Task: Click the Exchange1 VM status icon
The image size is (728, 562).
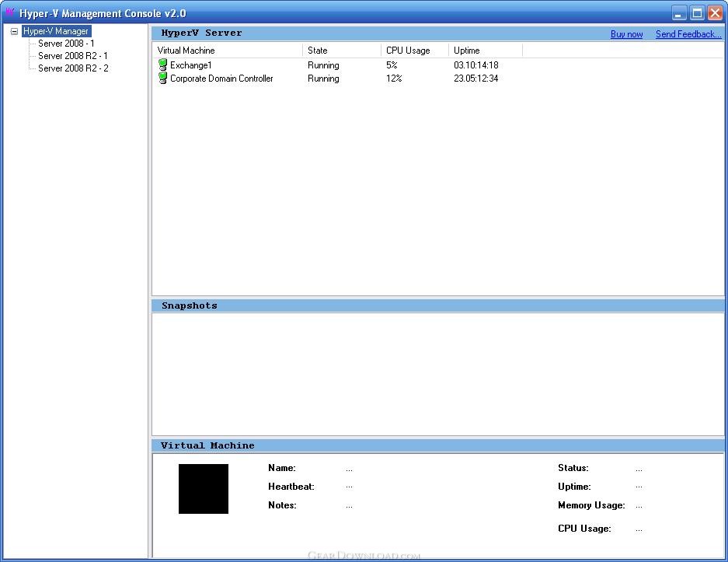Action: pos(162,65)
